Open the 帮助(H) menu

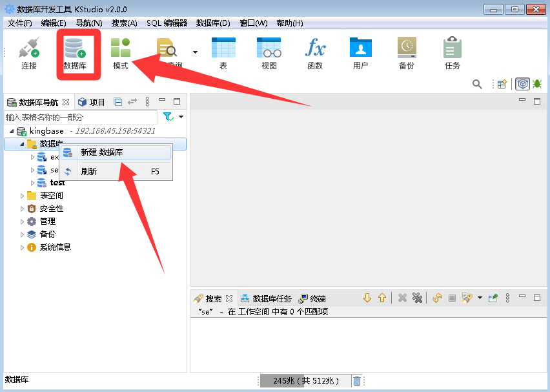[x=289, y=23]
